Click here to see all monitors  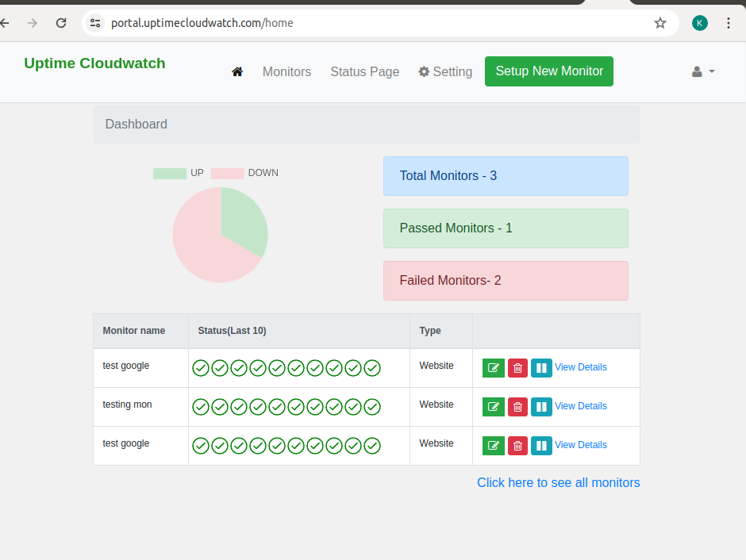click(558, 482)
